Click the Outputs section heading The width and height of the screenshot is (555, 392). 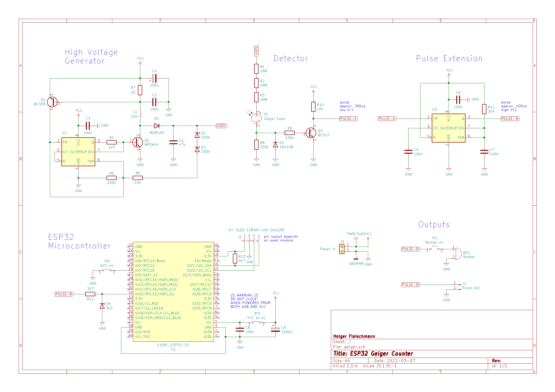click(434, 224)
